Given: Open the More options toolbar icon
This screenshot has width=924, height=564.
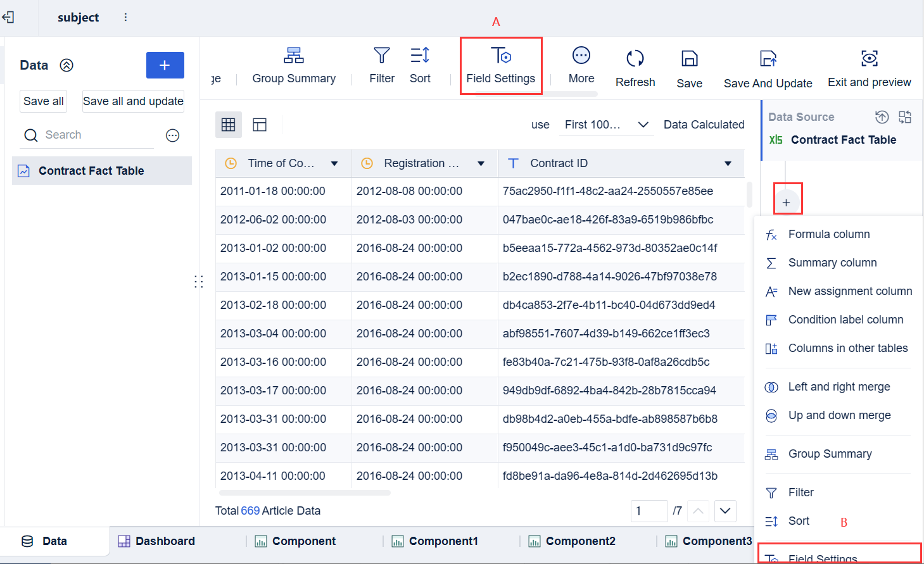Looking at the screenshot, I should 581,65.
